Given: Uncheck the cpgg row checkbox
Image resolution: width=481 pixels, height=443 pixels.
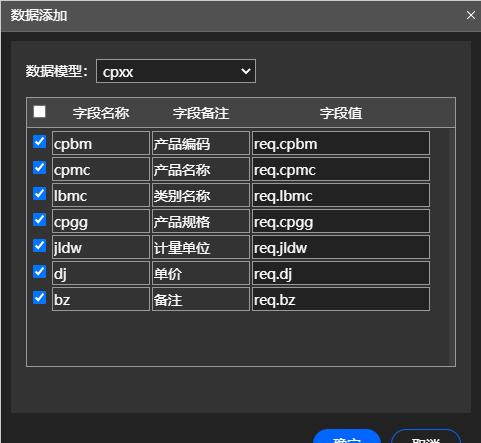Looking at the screenshot, I should tap(39, 219).
